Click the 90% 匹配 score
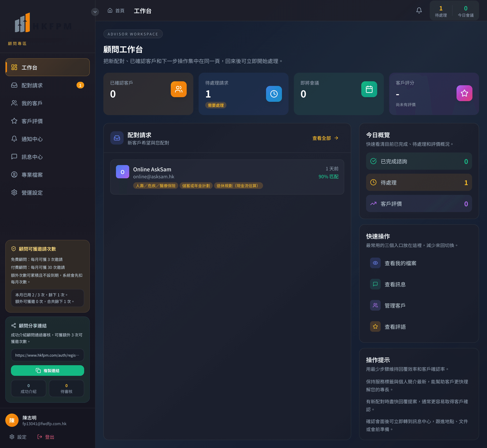 coord(328,176)
